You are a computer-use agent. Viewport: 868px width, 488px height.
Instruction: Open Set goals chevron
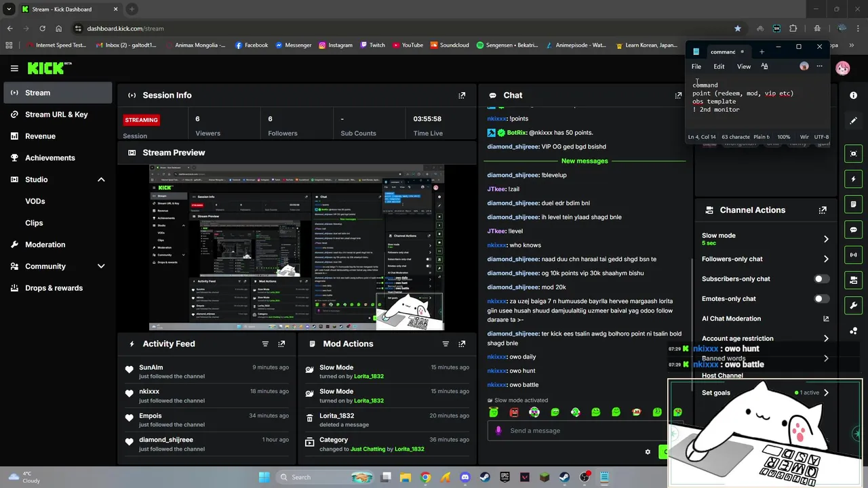click(x=826, y=392)
